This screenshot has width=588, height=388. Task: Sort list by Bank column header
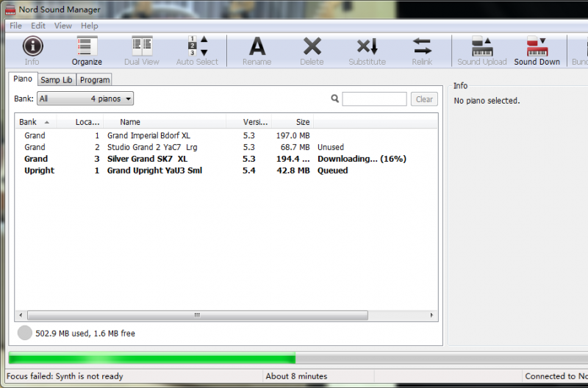[34, 122]
